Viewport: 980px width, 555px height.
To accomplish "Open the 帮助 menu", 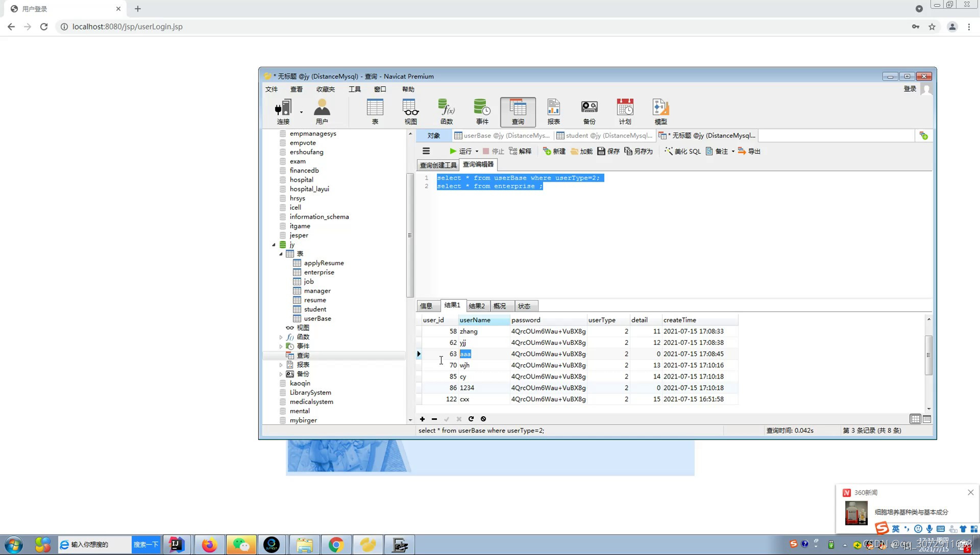I will 408,89.
